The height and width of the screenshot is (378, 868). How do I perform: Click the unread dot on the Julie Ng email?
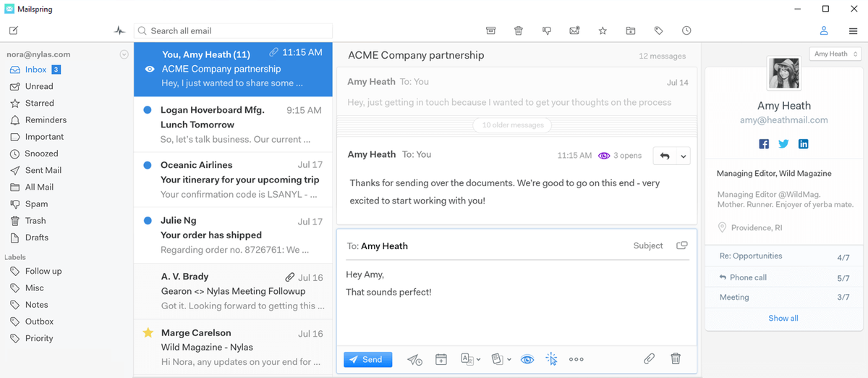click(148, 220)
